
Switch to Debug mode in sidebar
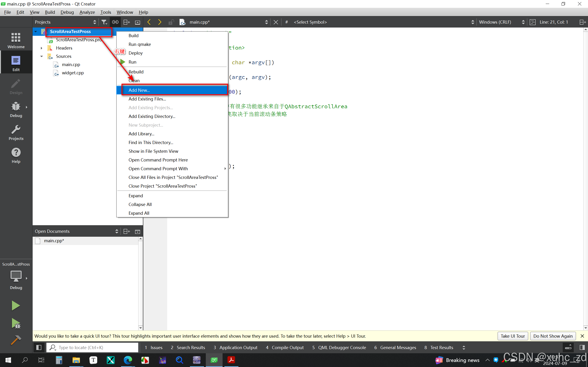tap(16, 109)
